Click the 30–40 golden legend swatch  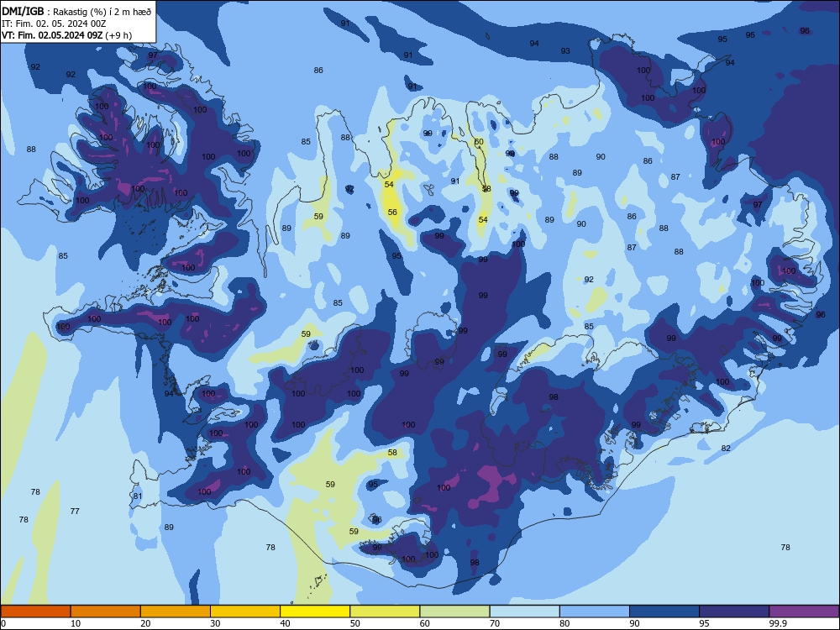tap(245, 612)
